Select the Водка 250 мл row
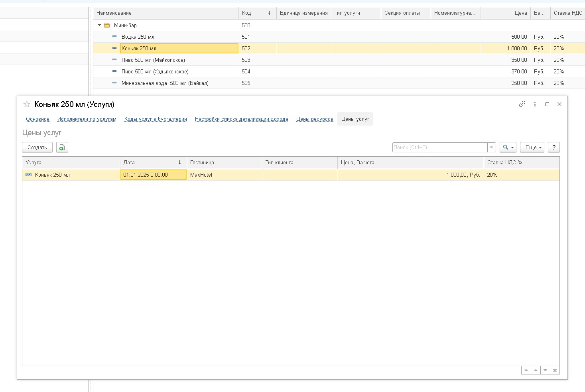 (x=138, y=37)
